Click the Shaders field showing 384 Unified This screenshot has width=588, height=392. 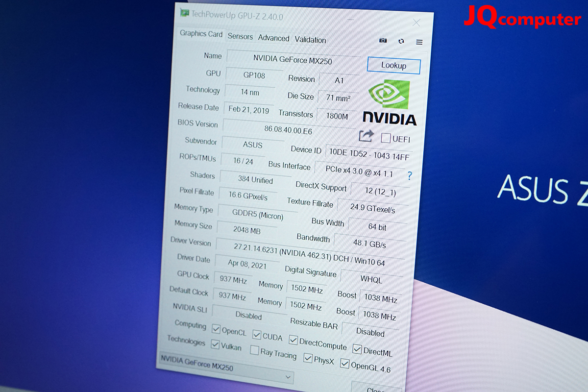pos(255,180)
